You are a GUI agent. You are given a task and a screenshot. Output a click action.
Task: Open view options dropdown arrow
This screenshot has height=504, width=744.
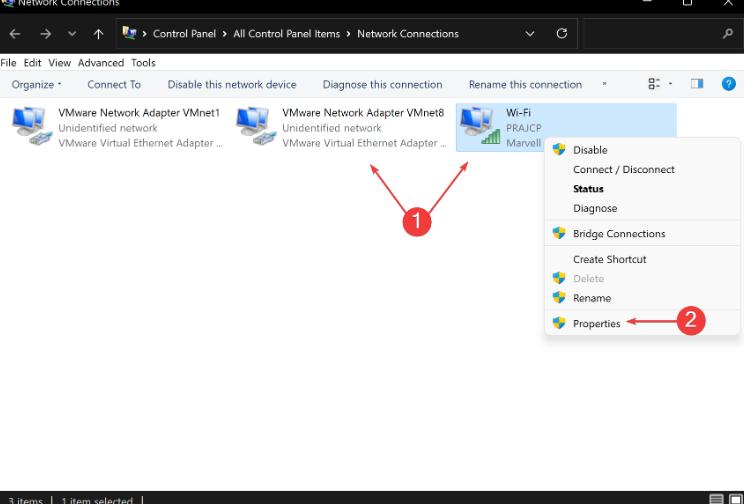[x=670, y=84]
